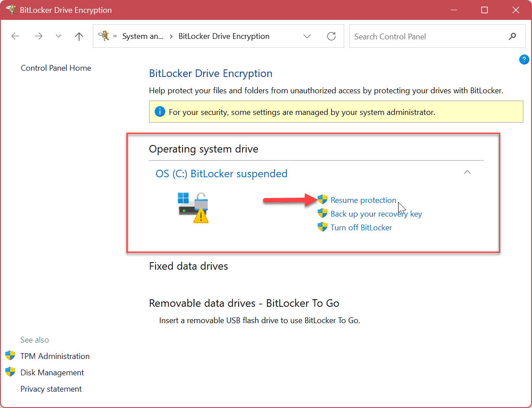Minimize the BitLocker Drive Encryption window
Image resolution: width=532 pixels, height=408 pixels.
point(453,10)
